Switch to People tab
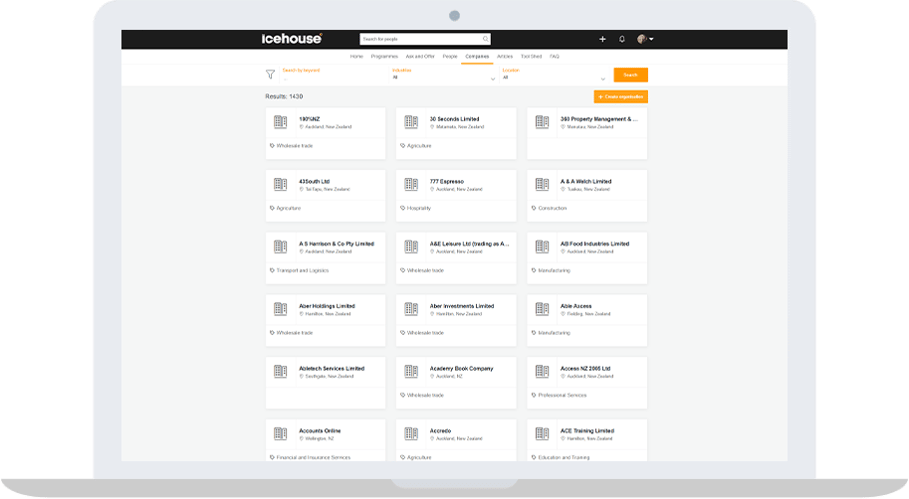The width and height of the screenshot is (909, 499). point(450,56)
